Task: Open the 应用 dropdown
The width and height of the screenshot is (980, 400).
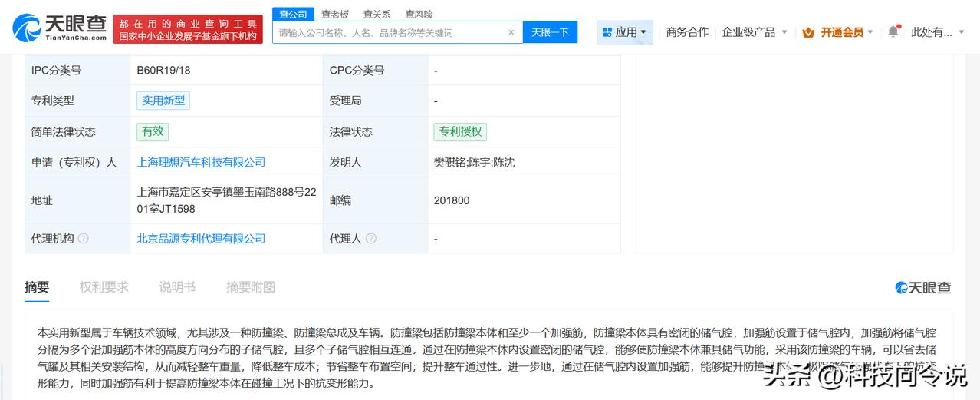Action: (625, 32)
